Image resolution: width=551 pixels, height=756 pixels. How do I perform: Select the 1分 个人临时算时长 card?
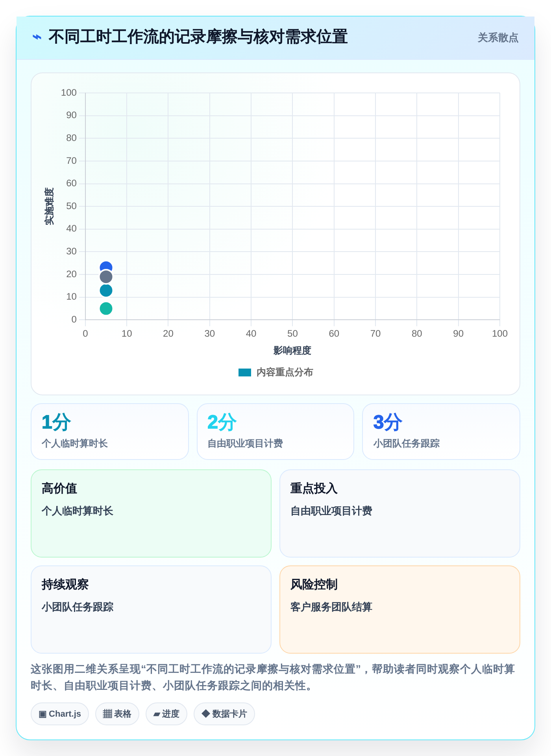tap(110, 432)
